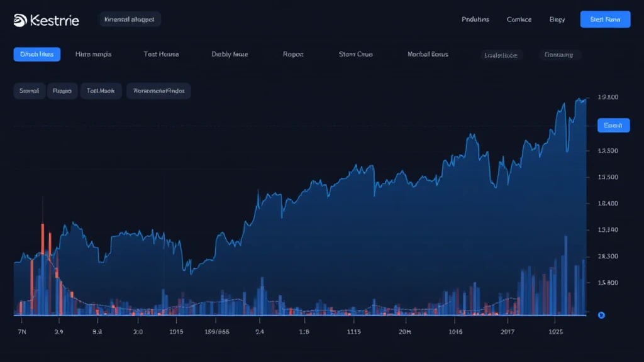
Task: Focus the search field in the header
Action: coord(130,19)
